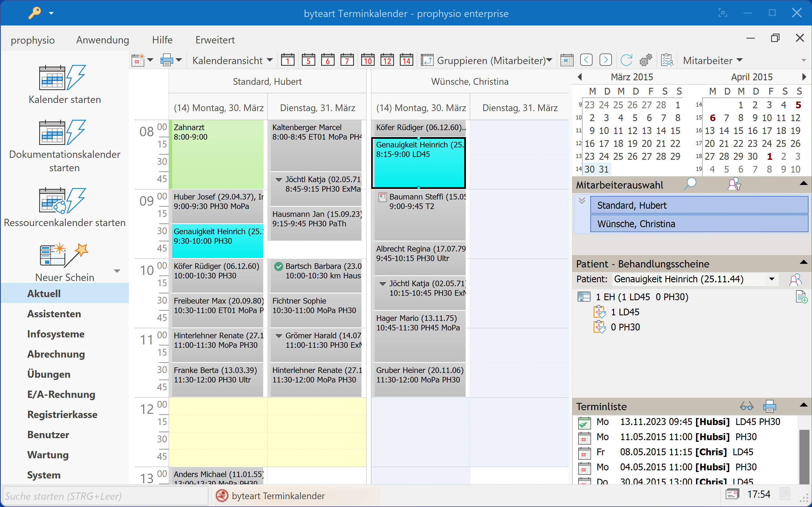Image resolution: width=812 pixels, height=507 pixels.
Task: Collapse the Jöchtl Katja 8:45 appointment triangle
Action: [279, 180]
